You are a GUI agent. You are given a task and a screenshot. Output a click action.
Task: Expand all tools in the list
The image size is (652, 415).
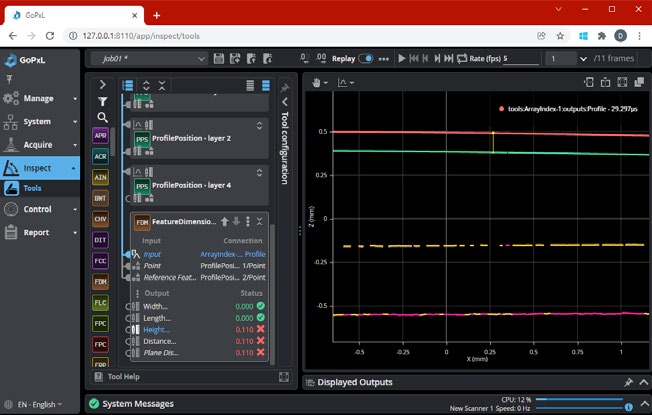[146, 86]
